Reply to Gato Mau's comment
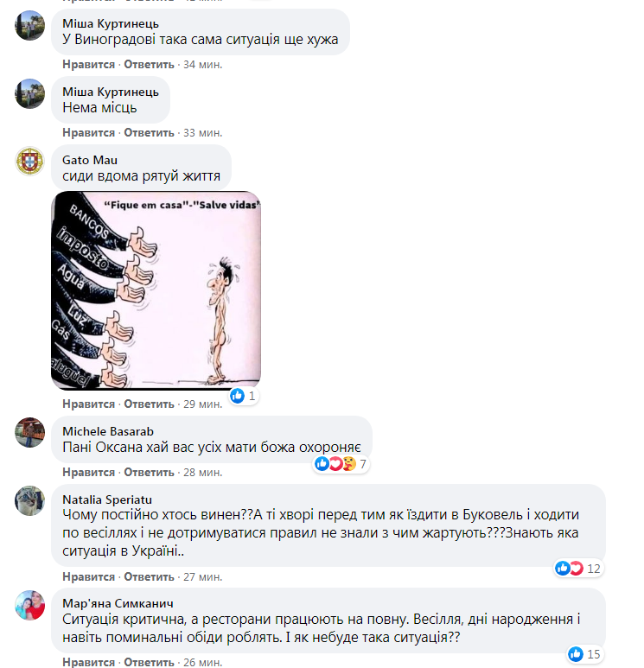The image size is (644, 668). coord(150,404)
